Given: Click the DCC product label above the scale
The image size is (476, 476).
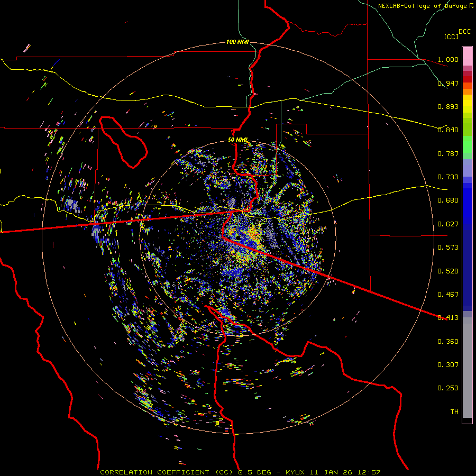Looking at the screenshot, I should click(x=464, y=32).
